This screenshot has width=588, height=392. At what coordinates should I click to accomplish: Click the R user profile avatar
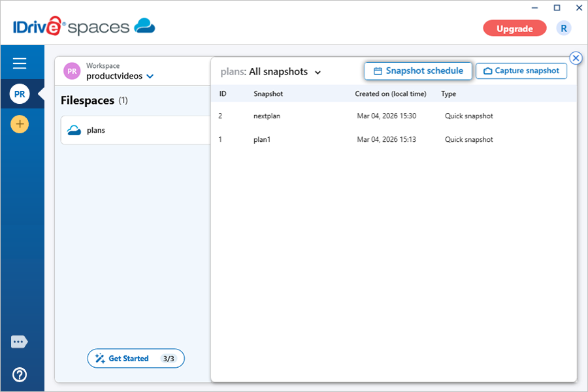[x=564, y=28]
